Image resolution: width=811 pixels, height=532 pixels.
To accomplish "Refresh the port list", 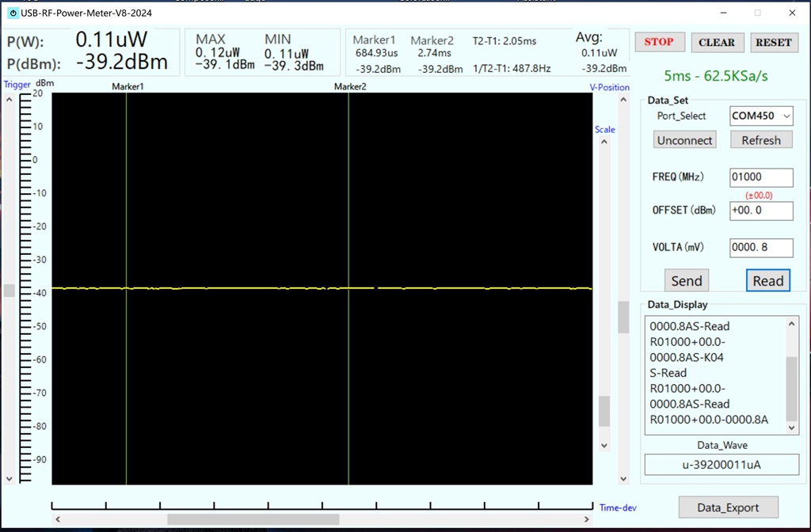I will (x=761, y=140).
